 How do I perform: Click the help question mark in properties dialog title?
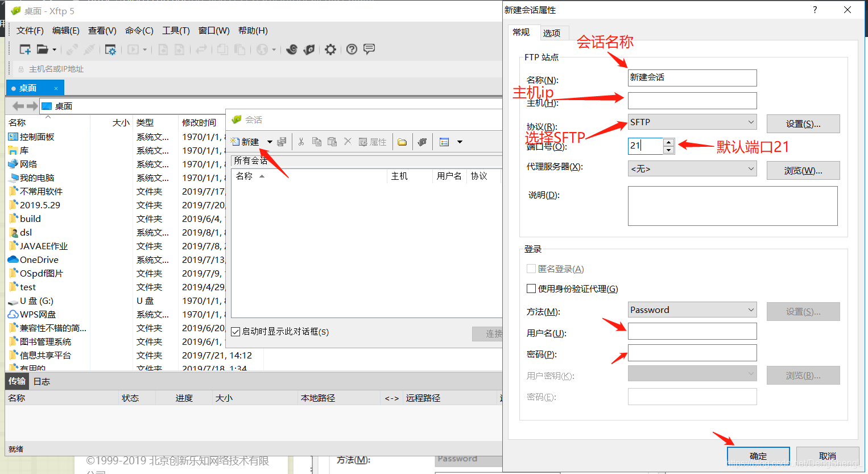tap(815, 10)
